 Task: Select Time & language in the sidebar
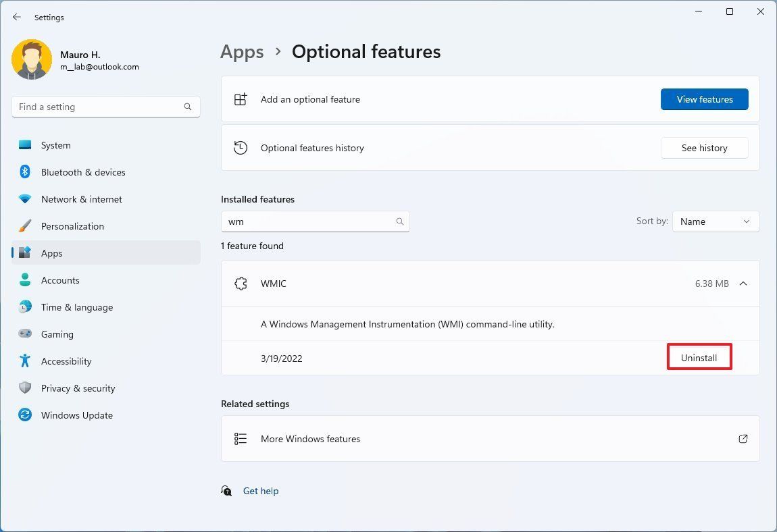pos(77,307)
